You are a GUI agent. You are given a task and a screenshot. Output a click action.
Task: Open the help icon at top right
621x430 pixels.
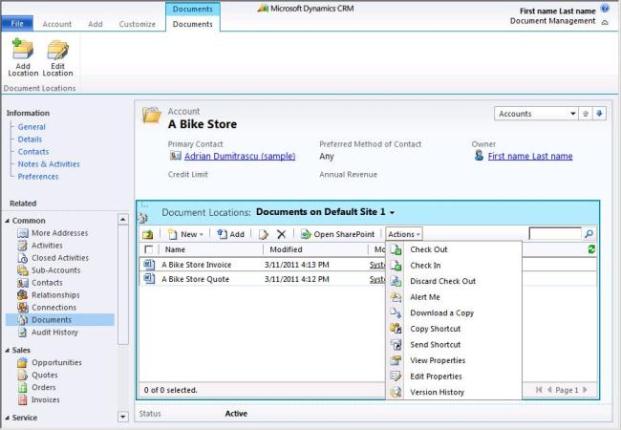pos(605,8)
